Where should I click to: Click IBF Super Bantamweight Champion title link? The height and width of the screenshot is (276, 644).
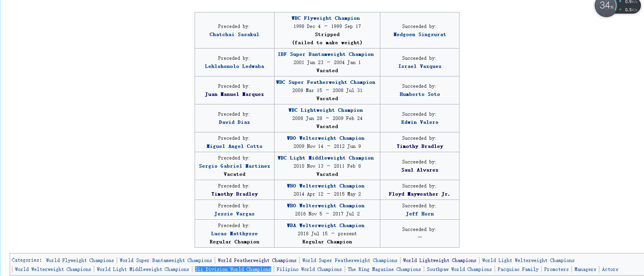point(326,54)
